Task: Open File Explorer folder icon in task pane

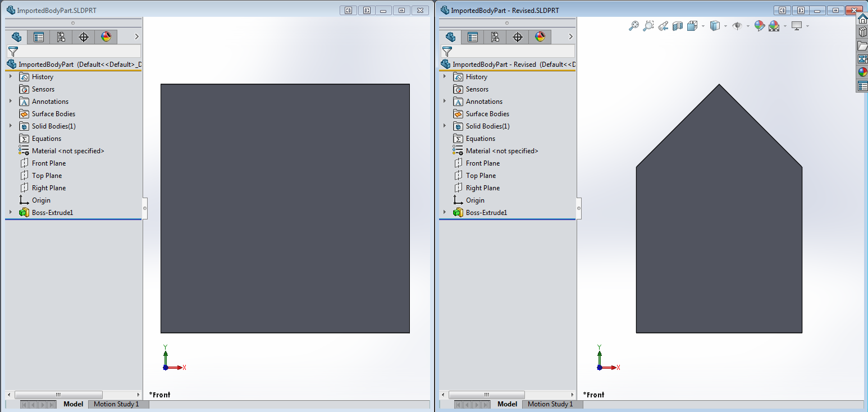Action: 863,45
